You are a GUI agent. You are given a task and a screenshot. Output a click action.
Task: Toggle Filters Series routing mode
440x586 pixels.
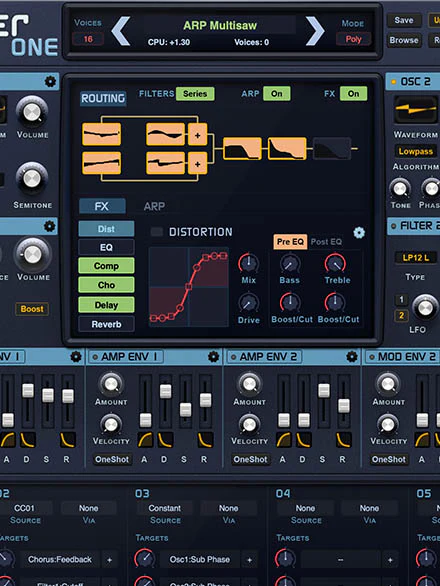click(195, 94)
